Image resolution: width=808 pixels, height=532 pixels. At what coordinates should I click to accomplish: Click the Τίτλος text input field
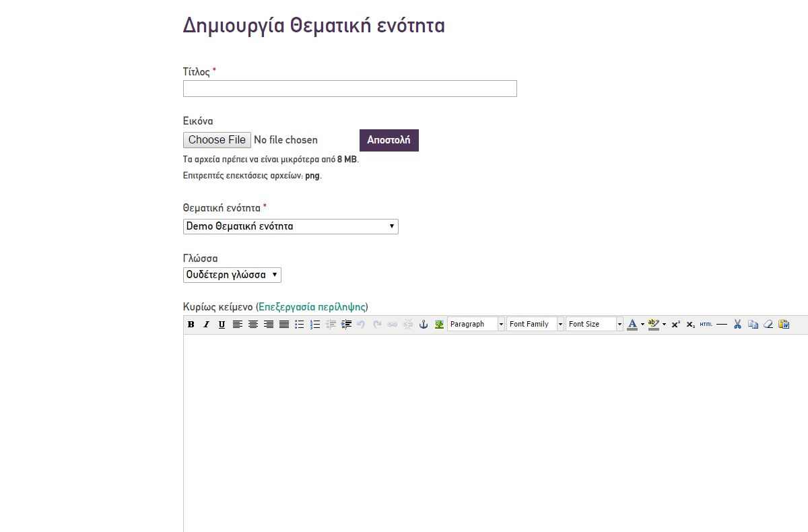(349, 89)
